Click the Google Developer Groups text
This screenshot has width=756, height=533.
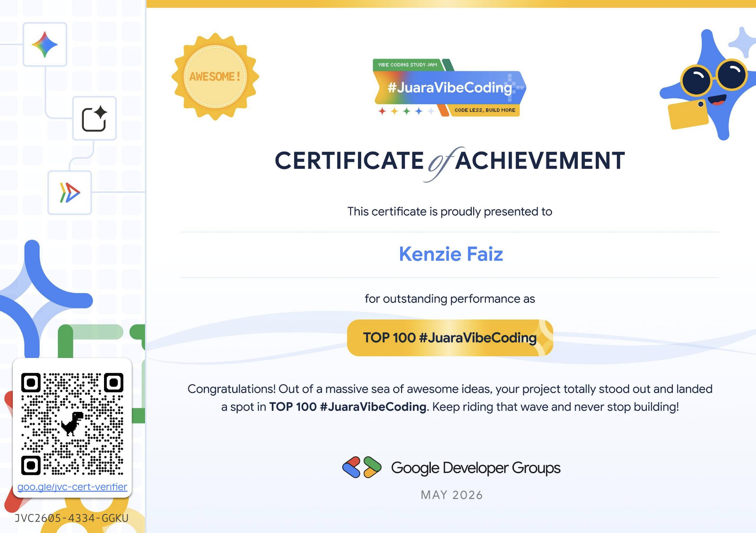pyautogui.click(x=476, y=468)
